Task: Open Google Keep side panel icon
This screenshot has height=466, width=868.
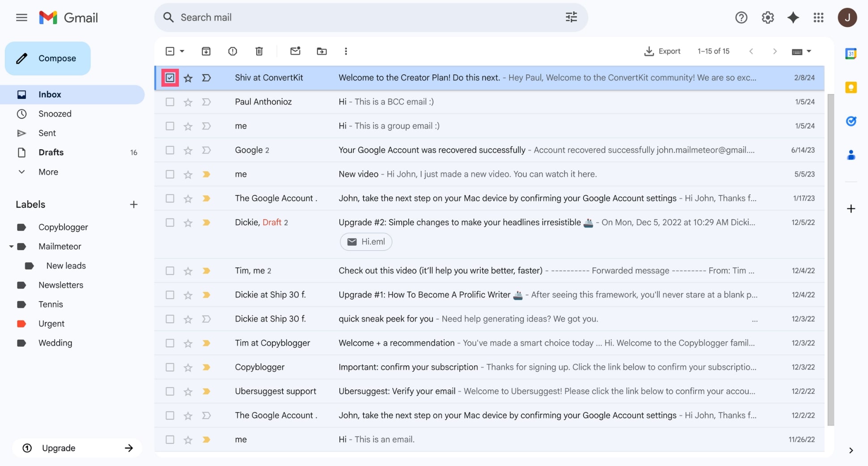Action: [x=851, y=87]
